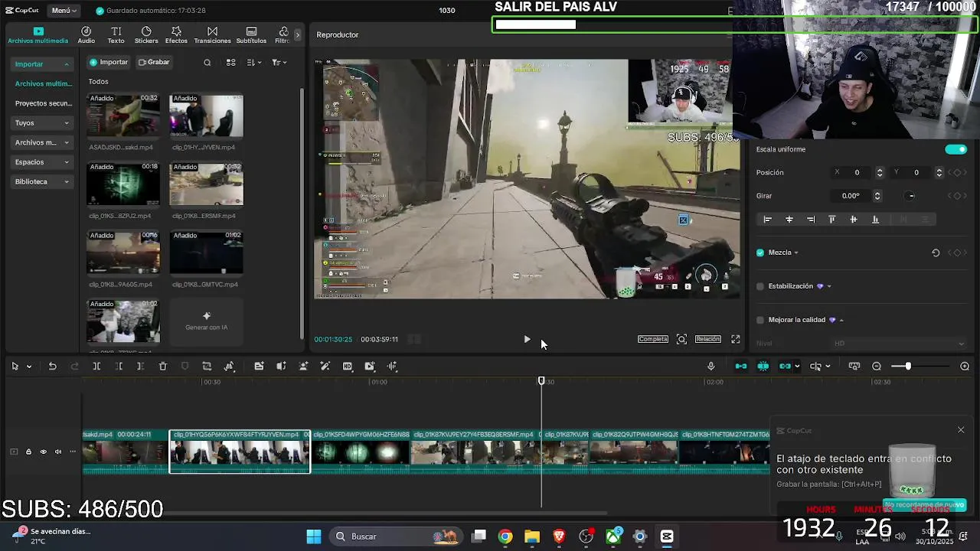Open the filter dropdown in media panel
This screenshot has height=551, width=980.
(279, 63)
